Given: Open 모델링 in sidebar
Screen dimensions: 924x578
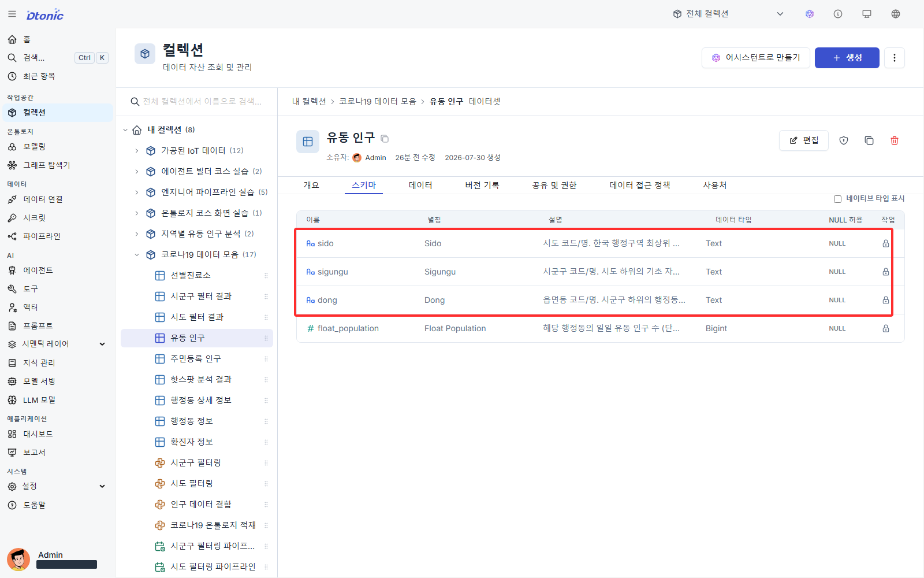Looking at the screenshot, I should 58,147.
